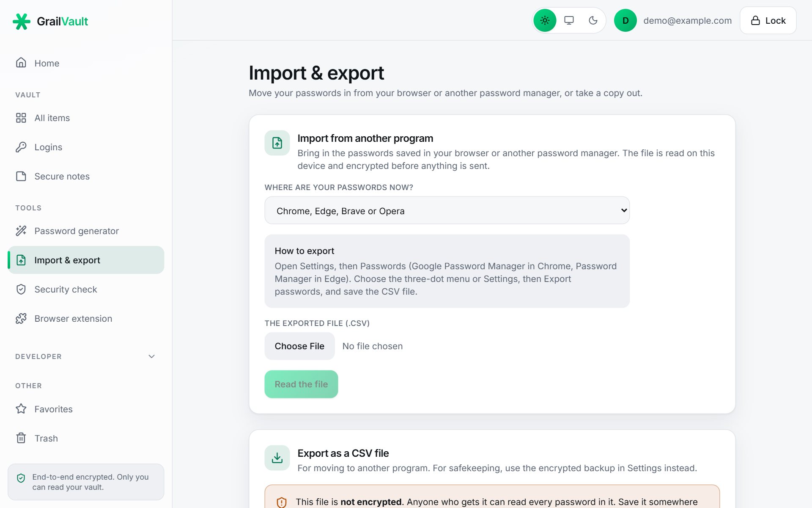Click the Logins key icon

tap(21, 147)
